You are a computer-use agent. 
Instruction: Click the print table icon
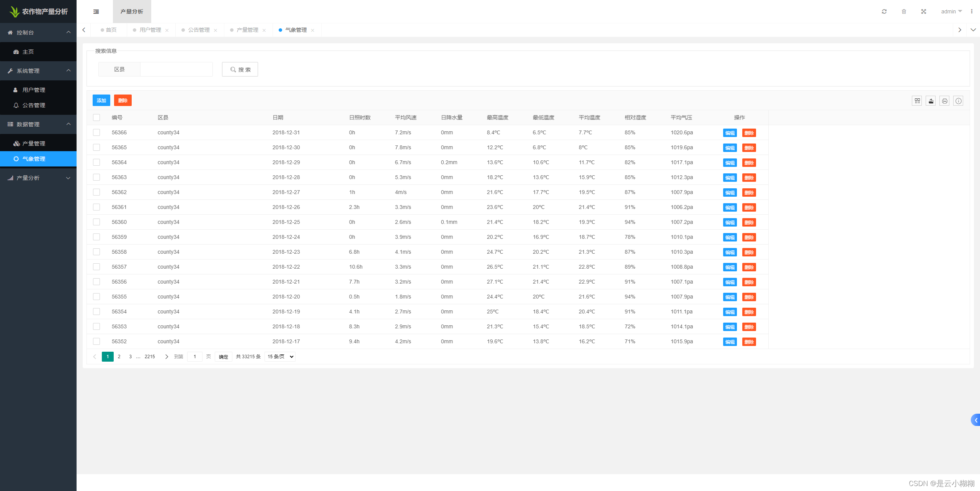(944, 101)
